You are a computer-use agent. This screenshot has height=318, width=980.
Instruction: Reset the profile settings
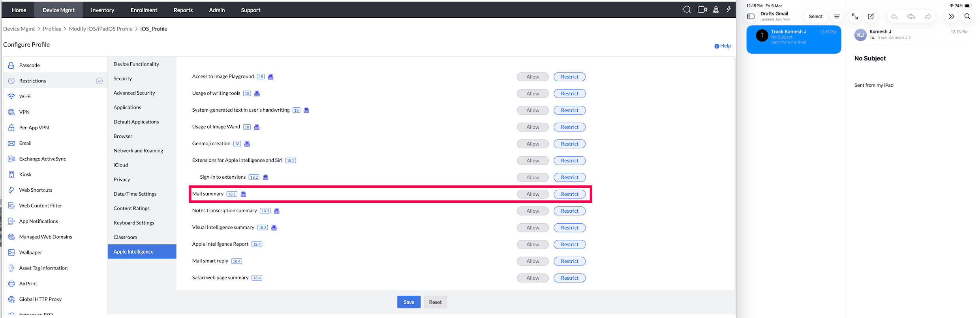point(435,302)
